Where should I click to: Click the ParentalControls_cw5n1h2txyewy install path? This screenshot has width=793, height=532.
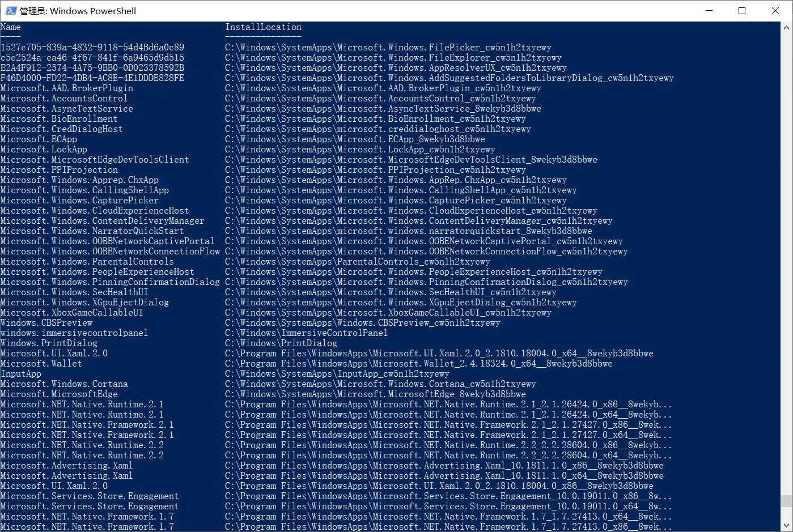[358, 262]
